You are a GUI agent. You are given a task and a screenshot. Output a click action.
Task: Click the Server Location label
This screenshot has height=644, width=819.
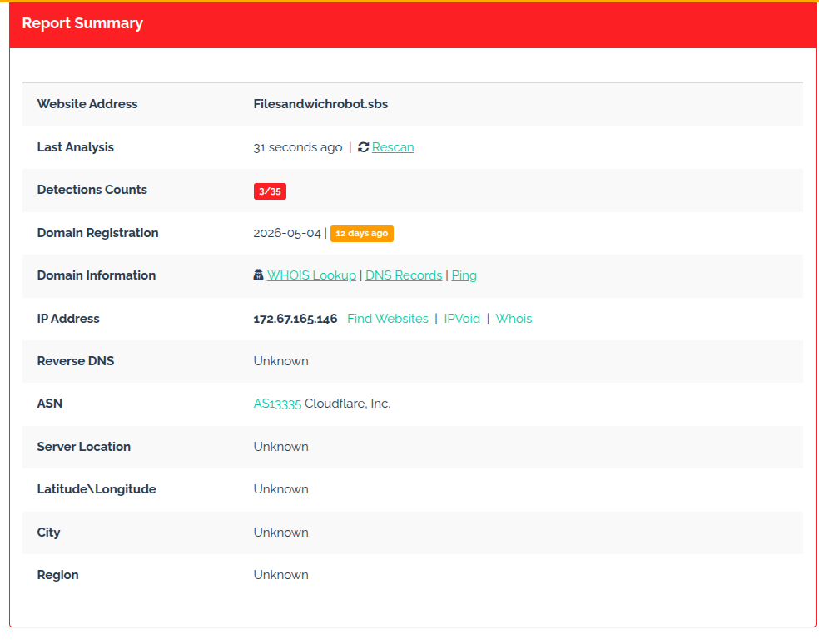[x=83, y=447]
